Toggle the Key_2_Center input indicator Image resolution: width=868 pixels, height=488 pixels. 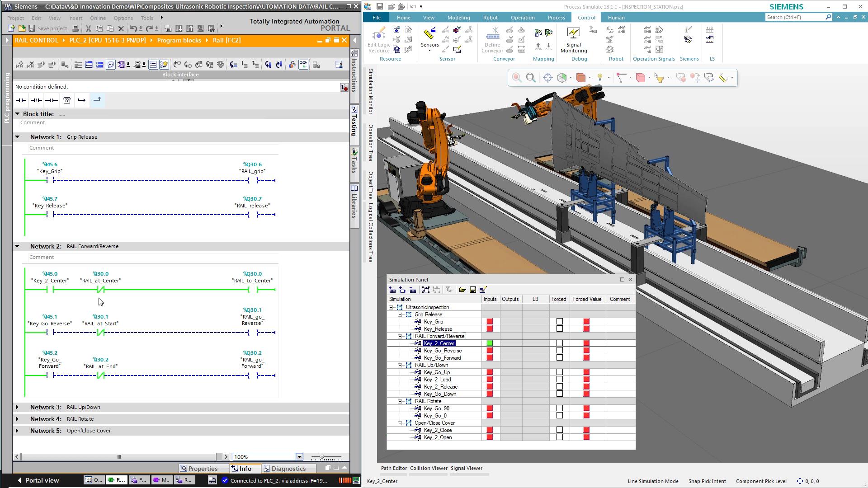(x=491, y=343)
